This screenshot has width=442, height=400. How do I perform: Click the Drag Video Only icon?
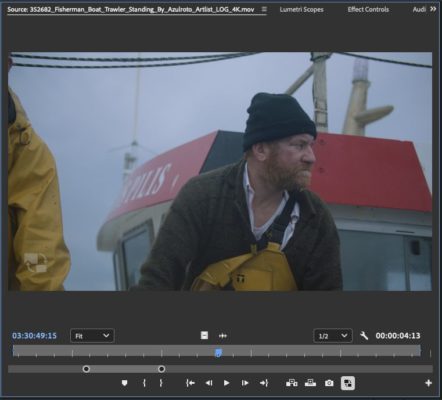tap(204, 335)
